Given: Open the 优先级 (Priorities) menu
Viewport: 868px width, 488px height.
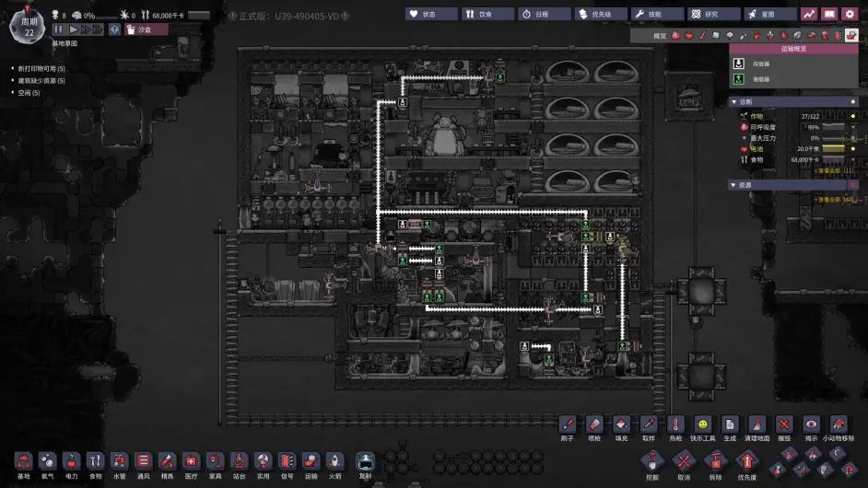Looking at the screenshot, I should (x=601, y=15).
